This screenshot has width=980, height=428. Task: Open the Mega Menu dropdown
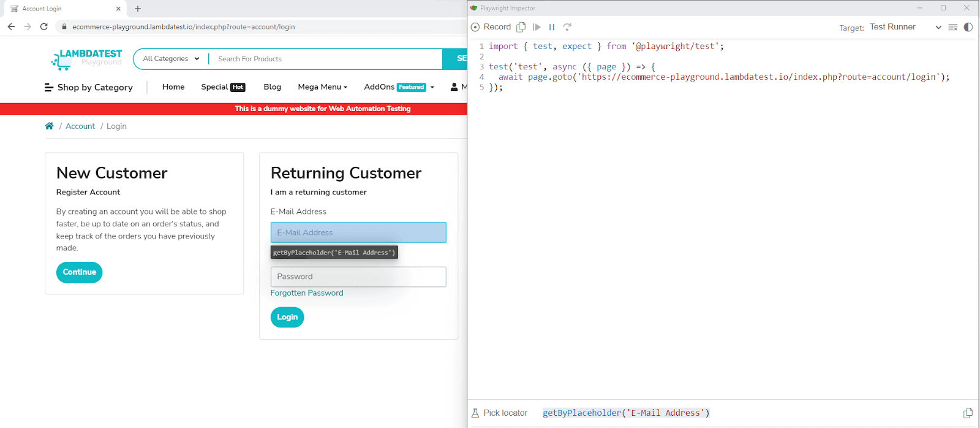coord(322,87)
